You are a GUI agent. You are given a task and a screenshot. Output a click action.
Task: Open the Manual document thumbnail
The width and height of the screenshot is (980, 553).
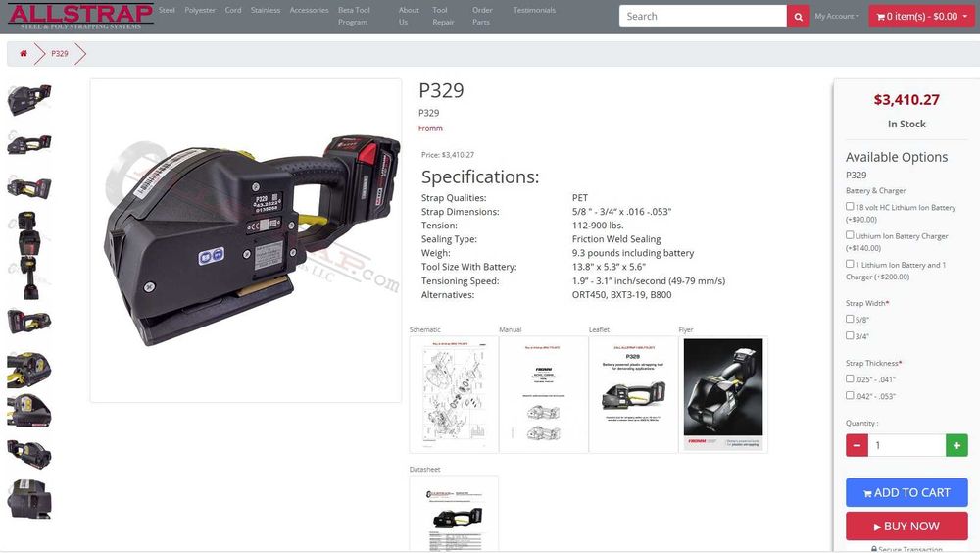click(x=544, y=394)
